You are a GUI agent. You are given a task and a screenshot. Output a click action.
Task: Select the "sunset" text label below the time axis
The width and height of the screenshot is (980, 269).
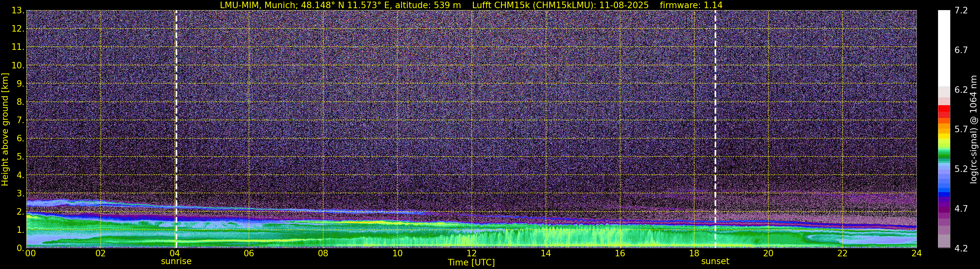715,262
